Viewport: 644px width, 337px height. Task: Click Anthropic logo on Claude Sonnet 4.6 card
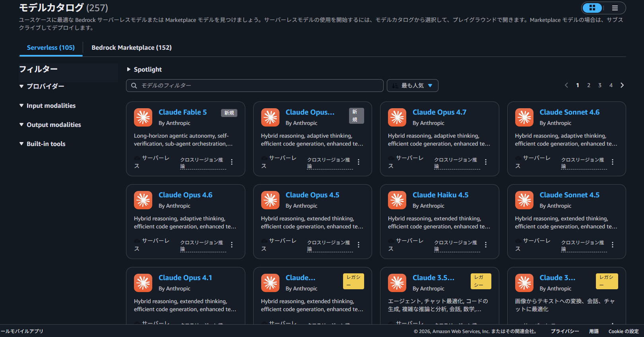tap(524, 117)
